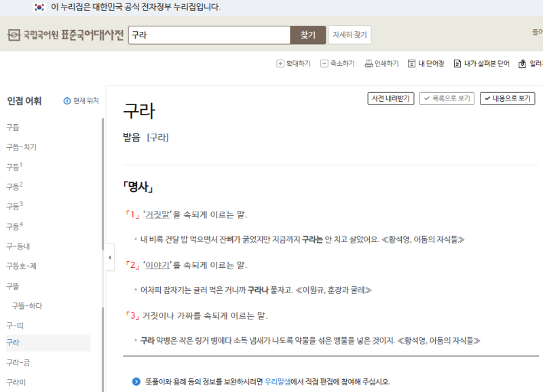
Task: Open 내 단어장 word list
Action: pos(426,64)
